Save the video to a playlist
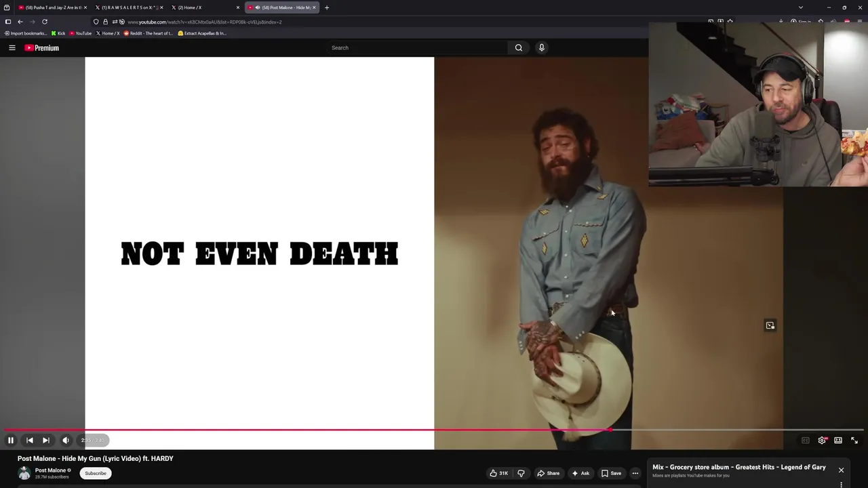The image size is (868, 488). tap(610, 473)
